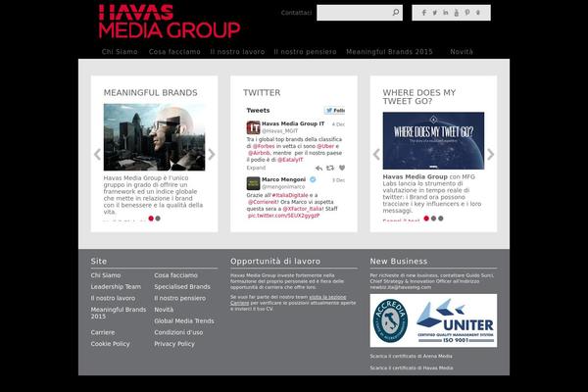Show next Where Does My Tweet Go slide
The image size is (588, 392).
tap(491, 154)
